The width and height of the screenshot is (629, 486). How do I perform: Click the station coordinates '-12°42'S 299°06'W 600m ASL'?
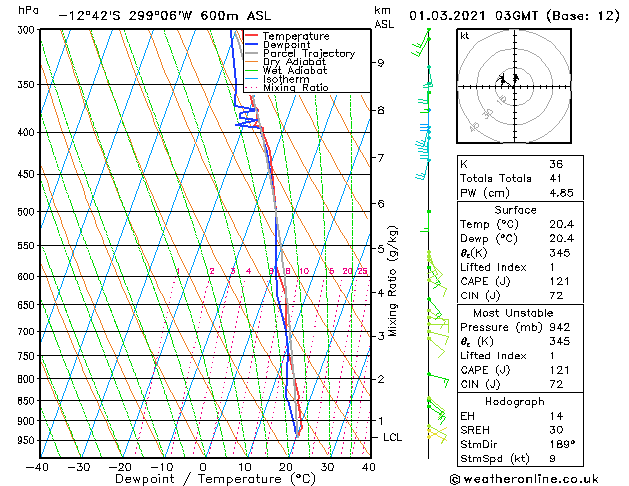(x=164, y=16)
